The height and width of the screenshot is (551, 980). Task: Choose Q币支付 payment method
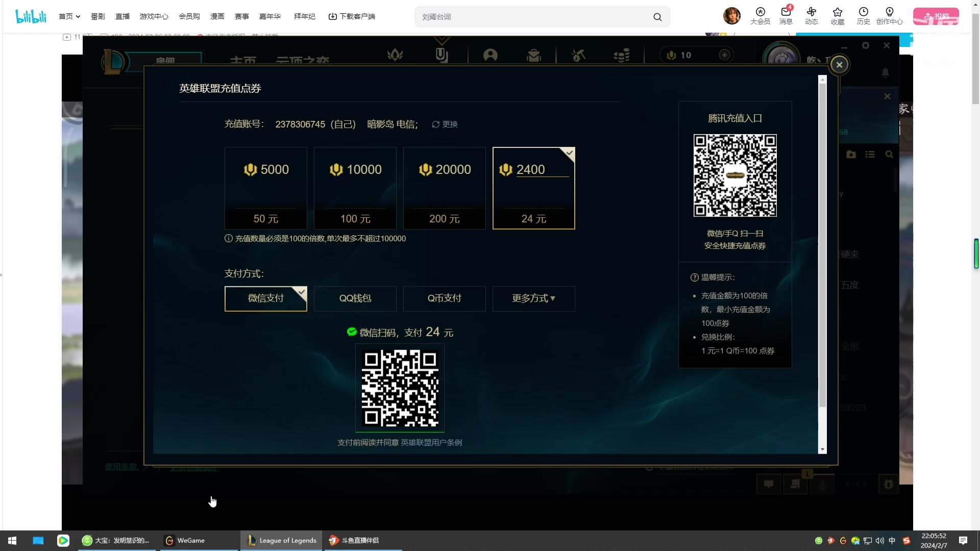click(x=445, y=298)
